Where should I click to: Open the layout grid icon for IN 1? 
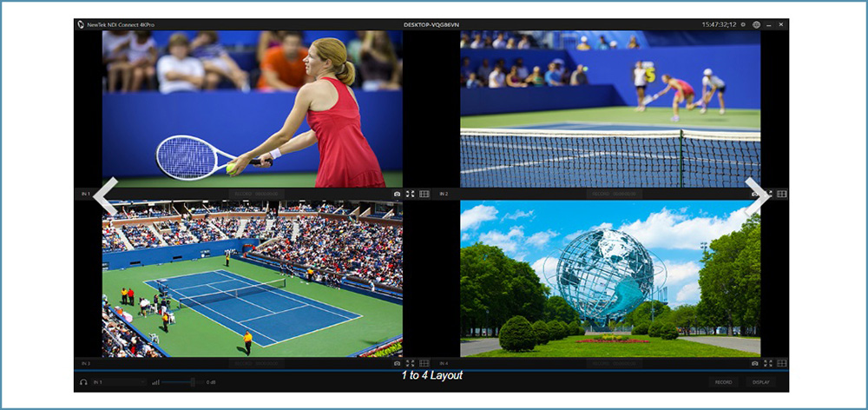coord(424,194)
